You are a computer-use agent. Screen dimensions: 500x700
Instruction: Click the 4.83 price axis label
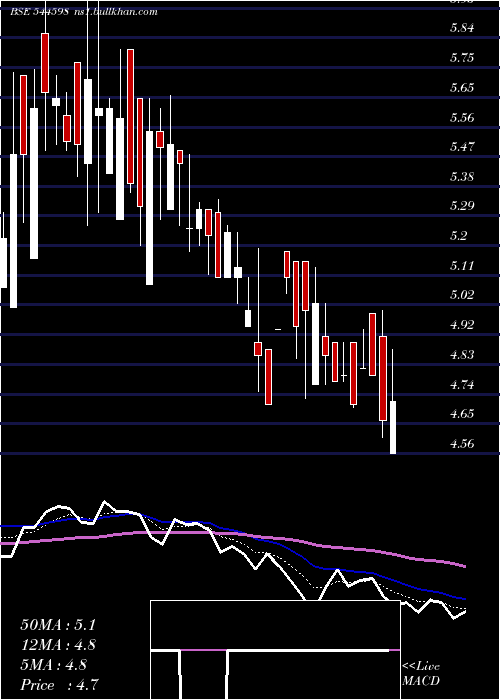462,355
